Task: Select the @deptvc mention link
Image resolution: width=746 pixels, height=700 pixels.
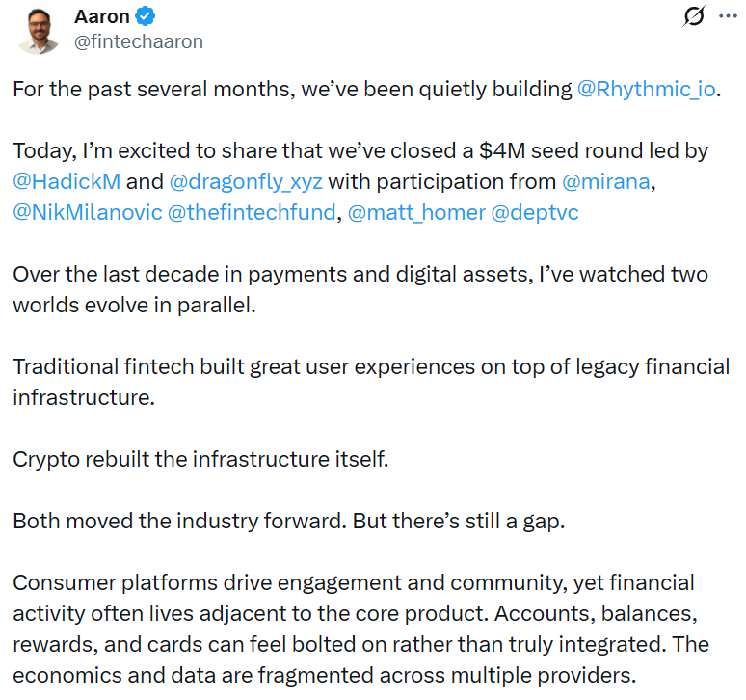Action: tap(535, 212)
